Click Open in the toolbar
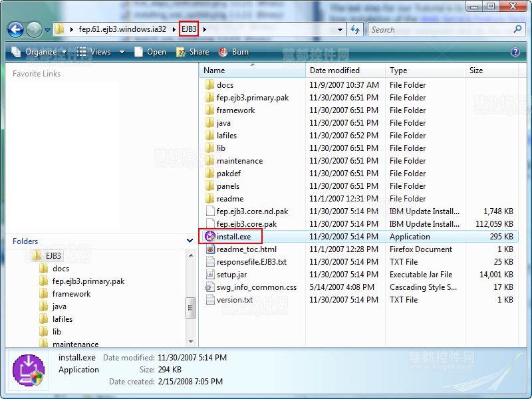 (x=150, y=52)
